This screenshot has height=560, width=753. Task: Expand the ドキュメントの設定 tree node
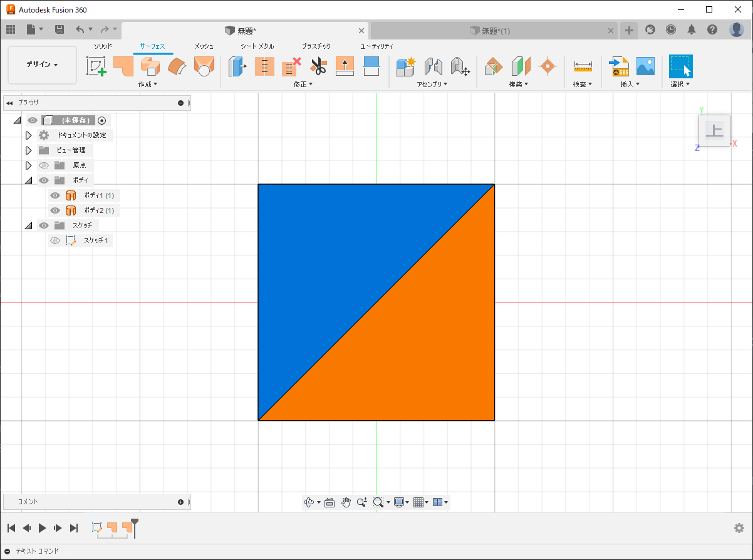point(28,135)
